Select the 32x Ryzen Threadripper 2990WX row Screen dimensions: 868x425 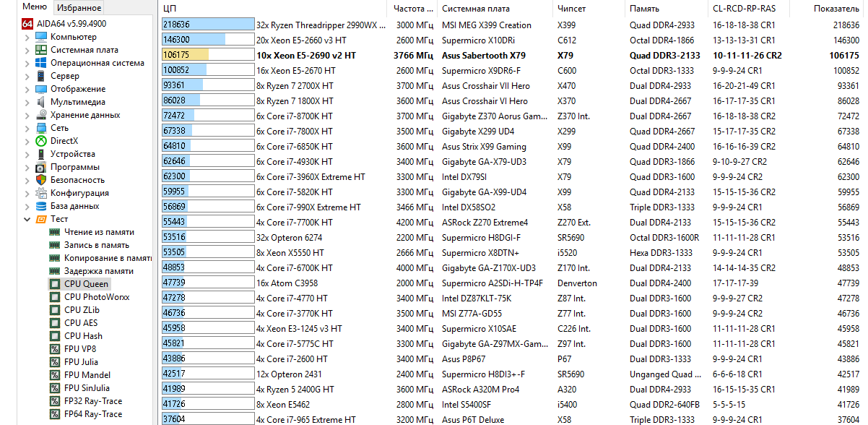point(514,25)
